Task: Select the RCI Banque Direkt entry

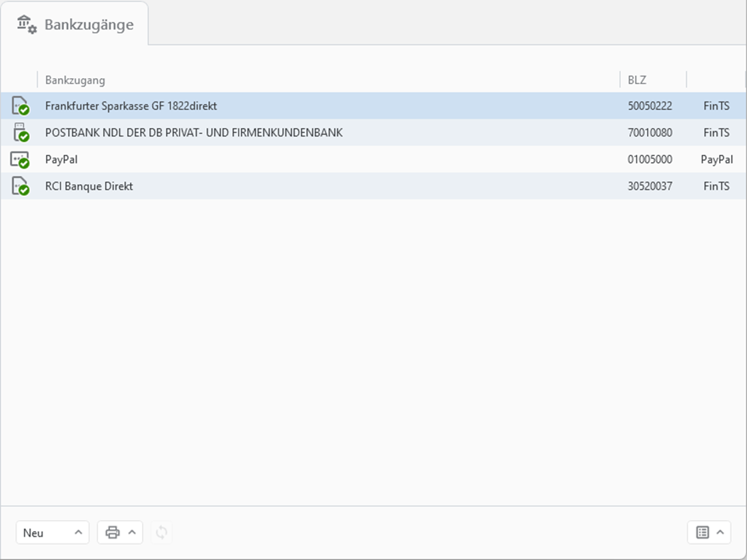Action: [89, 186]
